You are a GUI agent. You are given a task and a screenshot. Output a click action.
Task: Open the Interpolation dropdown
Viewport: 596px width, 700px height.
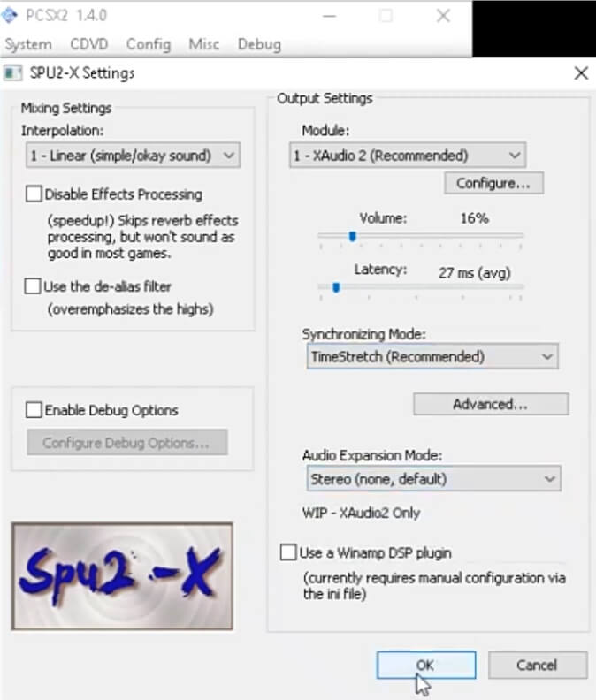(x=133, y=156)
